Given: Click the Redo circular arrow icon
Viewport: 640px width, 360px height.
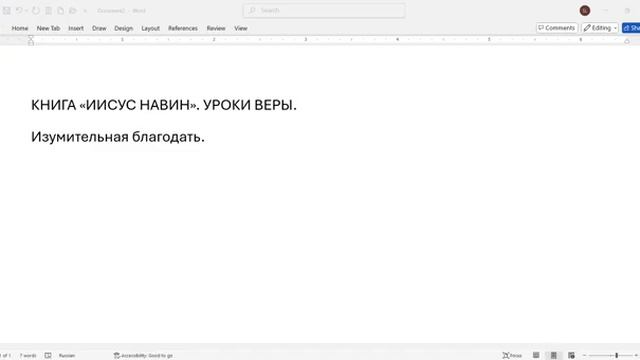Looking at the screenshot, I should point(36,11).
